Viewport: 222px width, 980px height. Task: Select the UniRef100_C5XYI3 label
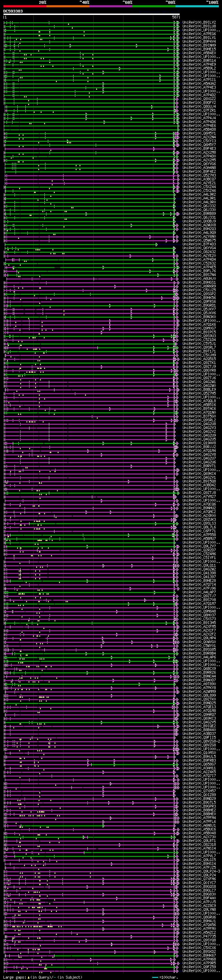(x=199, y=141)
